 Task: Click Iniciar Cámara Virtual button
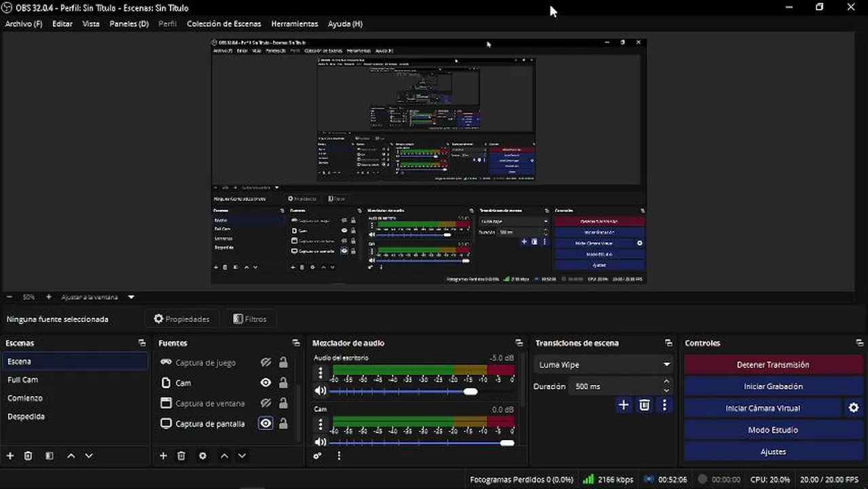[763, 408]
